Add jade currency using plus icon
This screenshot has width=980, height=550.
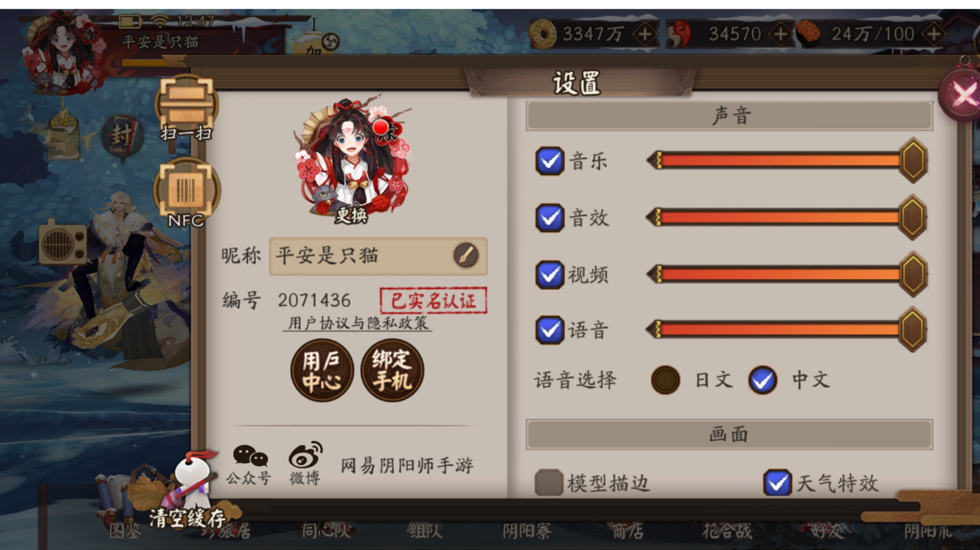(x=781, y=34)
